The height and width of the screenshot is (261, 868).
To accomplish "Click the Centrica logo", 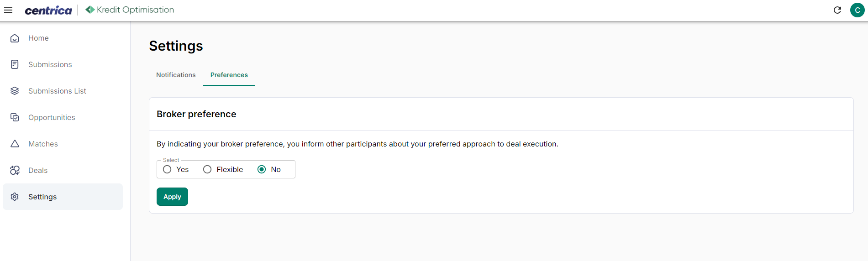I will click(48, 10).
